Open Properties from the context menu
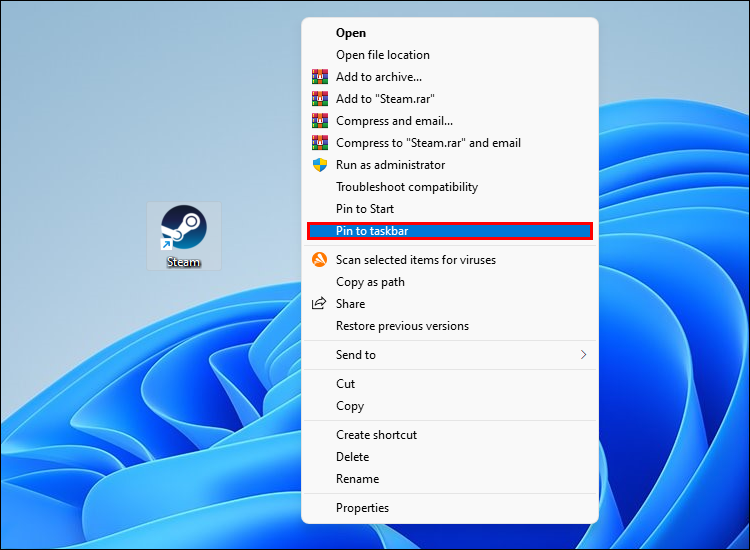 (x=450, y=507)
